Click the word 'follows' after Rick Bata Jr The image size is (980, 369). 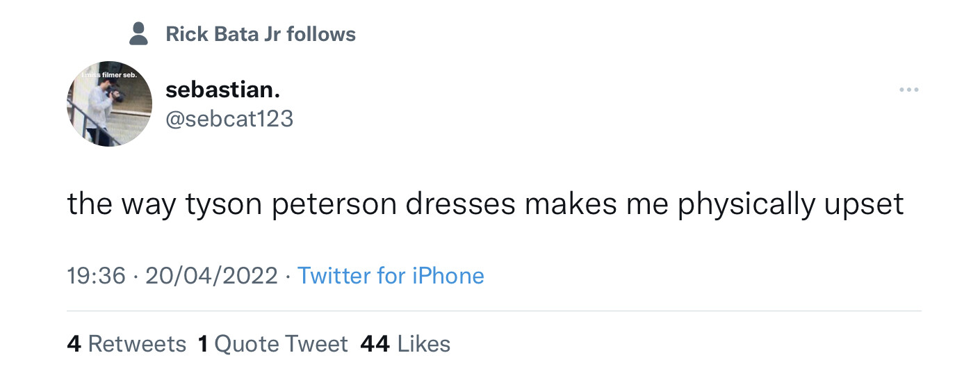tap(321, 34)
